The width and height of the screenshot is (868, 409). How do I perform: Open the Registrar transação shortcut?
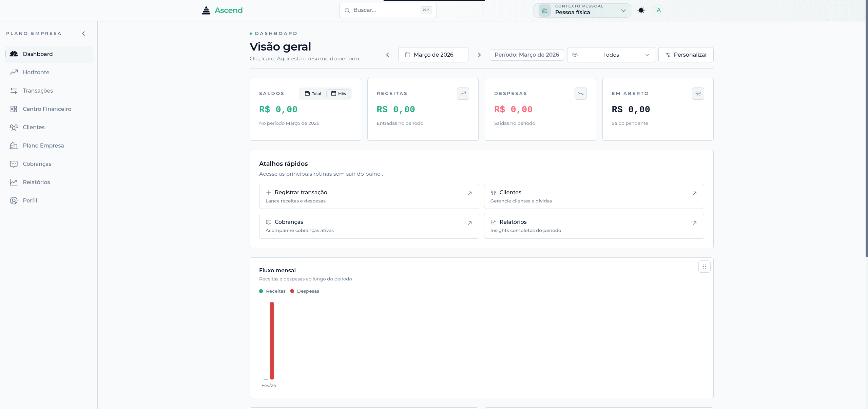pos(369,196)
